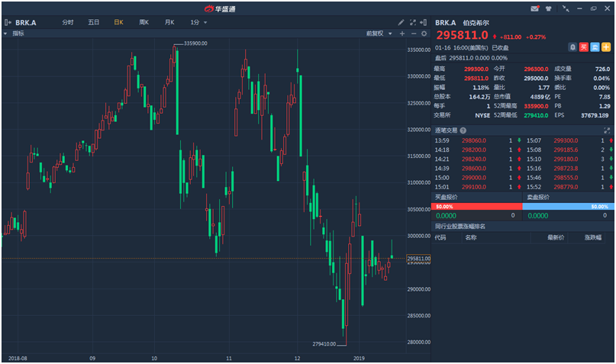Click the 279410.00 low label on chart
The image size is (616, 364).
[x=324, y=344]
